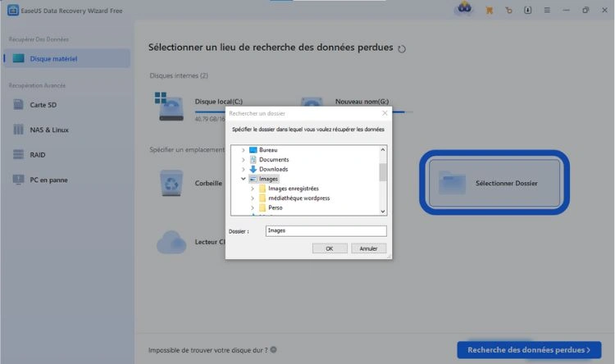Expand the Bureau tree node

pyautogui.click(x=244, y=150)
